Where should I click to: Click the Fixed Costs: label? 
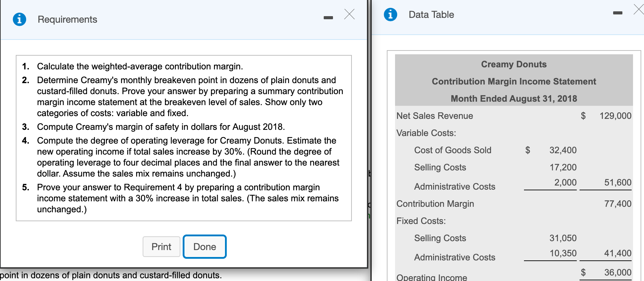[x=421, y=221]
